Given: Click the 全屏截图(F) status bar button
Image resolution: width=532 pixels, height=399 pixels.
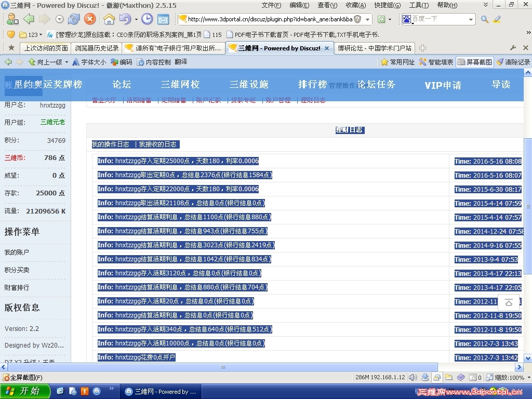Looking at the screenshot, I should (22, 377).
